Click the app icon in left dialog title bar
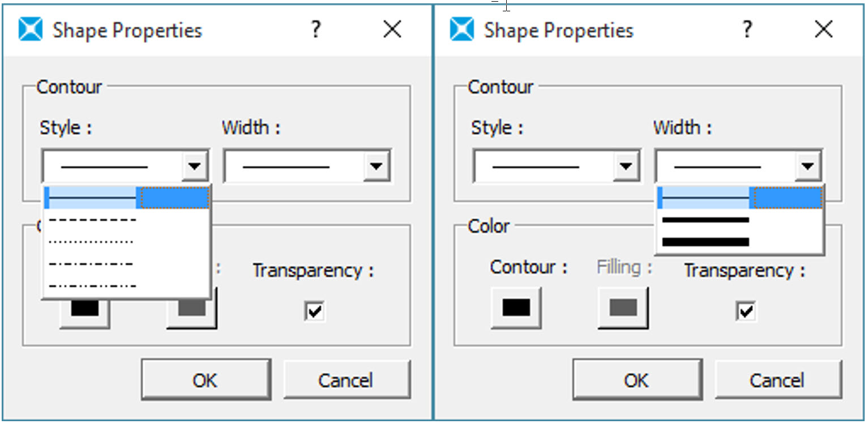The image size is (868, 424). point(31,29)
